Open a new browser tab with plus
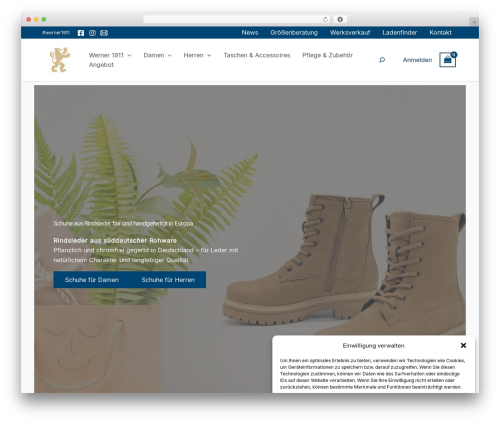 (x=474, y=22)
